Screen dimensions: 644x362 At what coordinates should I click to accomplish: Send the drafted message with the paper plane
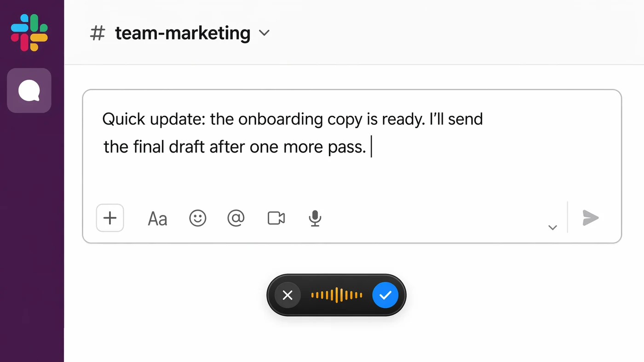[591, 218]
